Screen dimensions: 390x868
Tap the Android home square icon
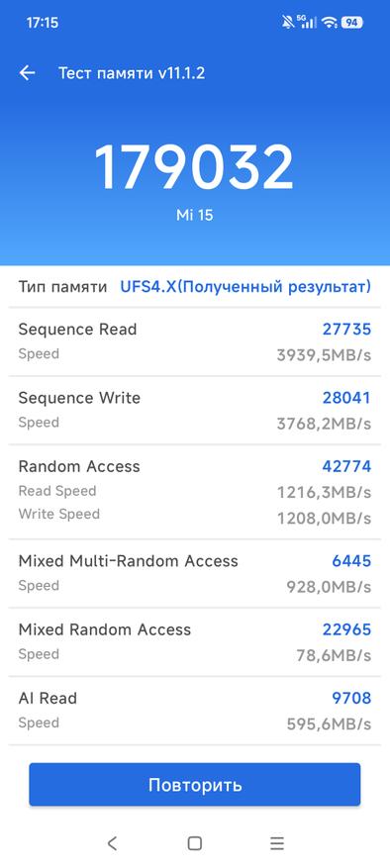(194, 843)
